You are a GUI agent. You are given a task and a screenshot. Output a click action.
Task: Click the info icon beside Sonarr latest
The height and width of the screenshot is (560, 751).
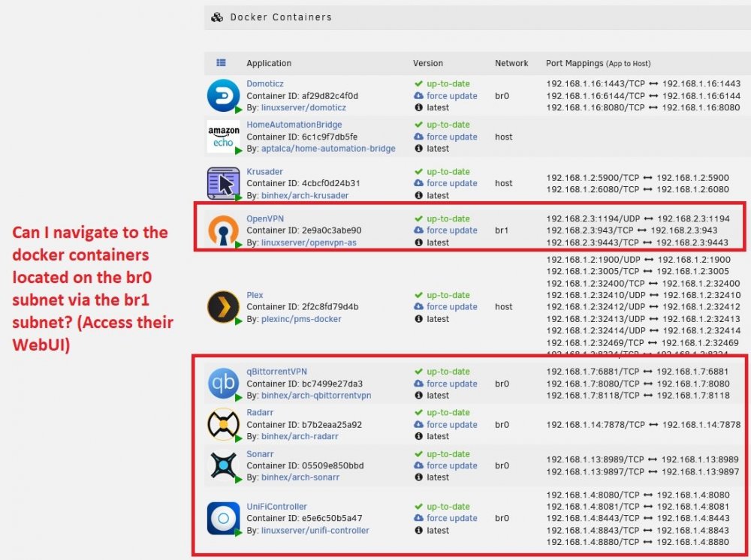click(x=418, y=477)
